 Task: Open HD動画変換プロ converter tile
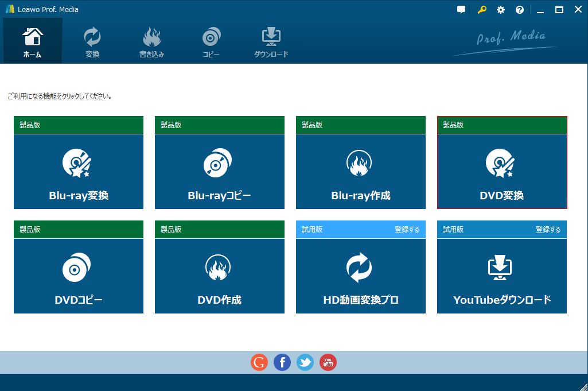[x=361, y=276]
